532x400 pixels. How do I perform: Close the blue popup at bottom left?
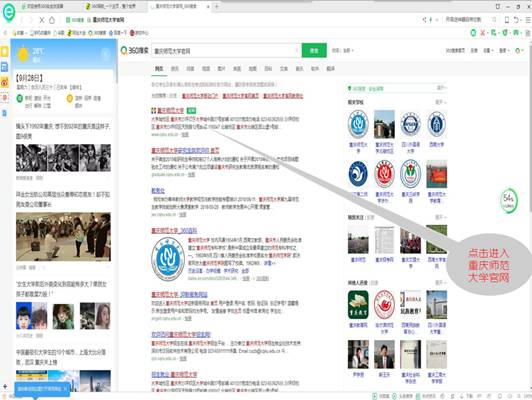(x=65, y=388)
